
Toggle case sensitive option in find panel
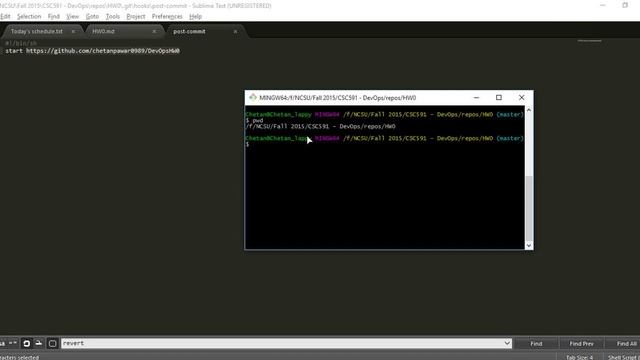coord(2,343)
